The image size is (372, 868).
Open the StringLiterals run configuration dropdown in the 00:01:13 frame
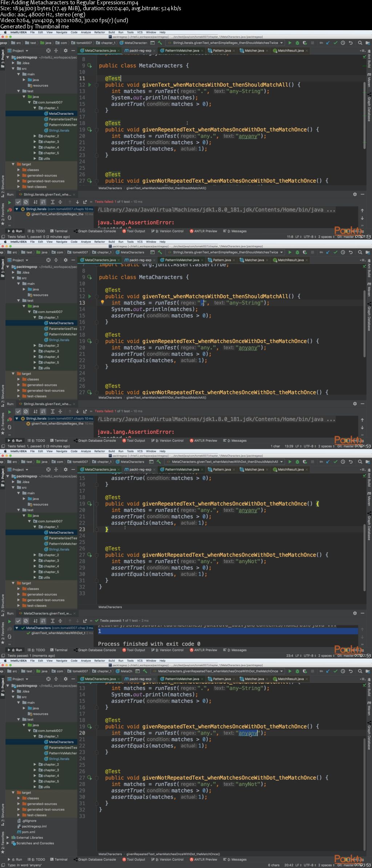(226, 43)
